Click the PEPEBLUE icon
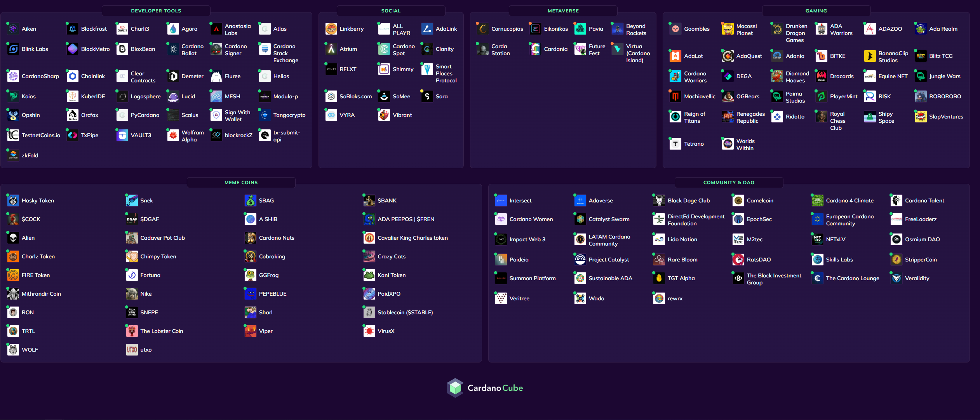This screenshot has height=420, width=980. pos(251,294)
